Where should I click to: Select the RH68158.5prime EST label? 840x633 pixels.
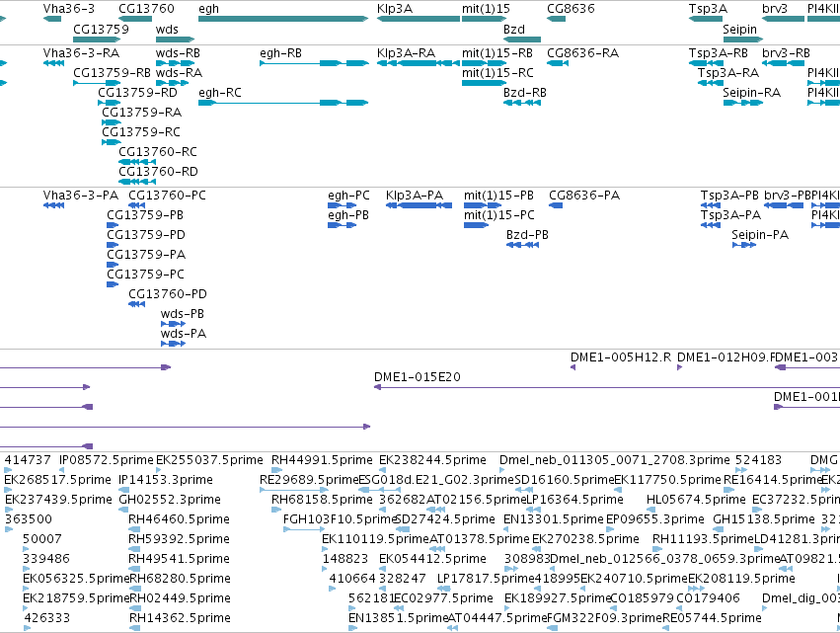tap(322, 500)
